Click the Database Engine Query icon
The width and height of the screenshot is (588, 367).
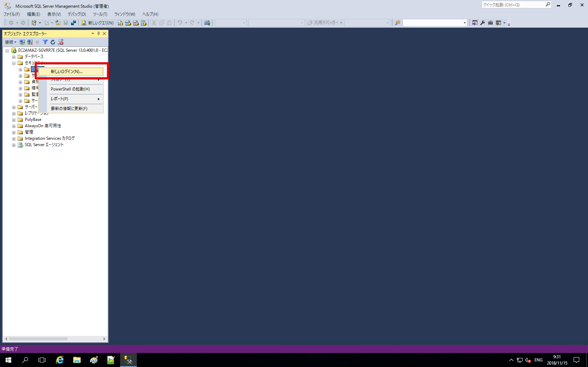point(120,23)
